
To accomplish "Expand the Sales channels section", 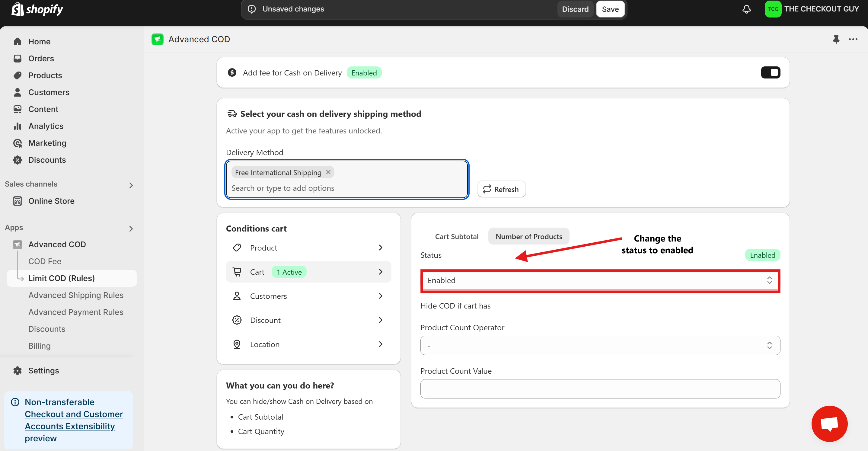I will tap(131, 185).
